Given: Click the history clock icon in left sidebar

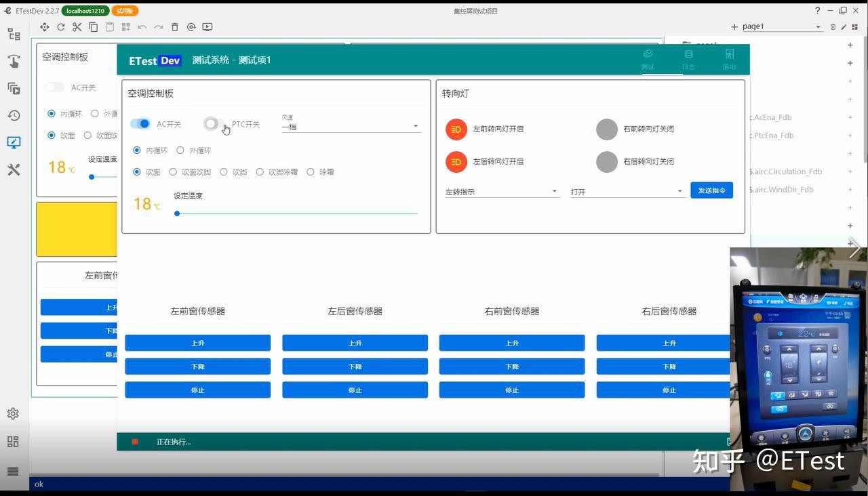Looking at the screenshot, I should [13, 115].
